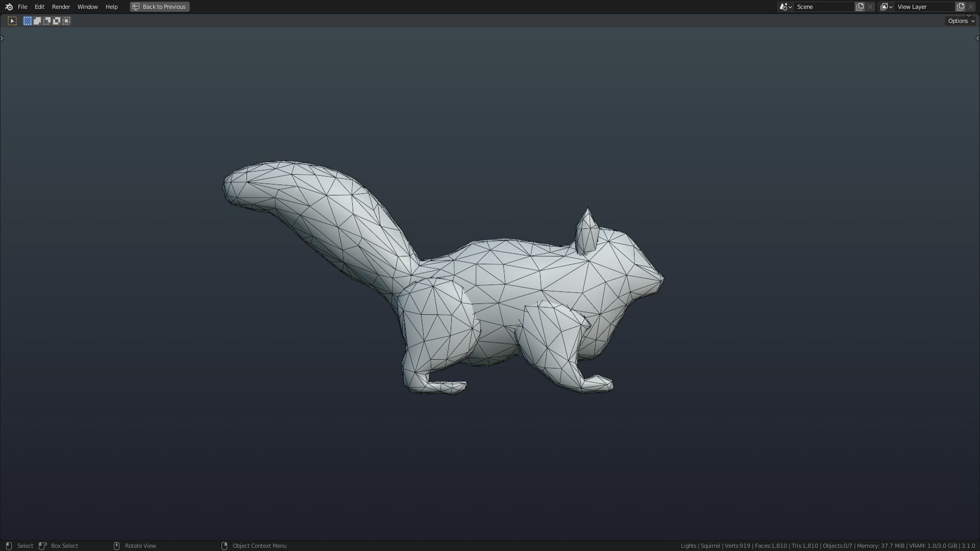Select the Intersect selection mode icon
Viewport: 980px width, 551px height.
66,20
